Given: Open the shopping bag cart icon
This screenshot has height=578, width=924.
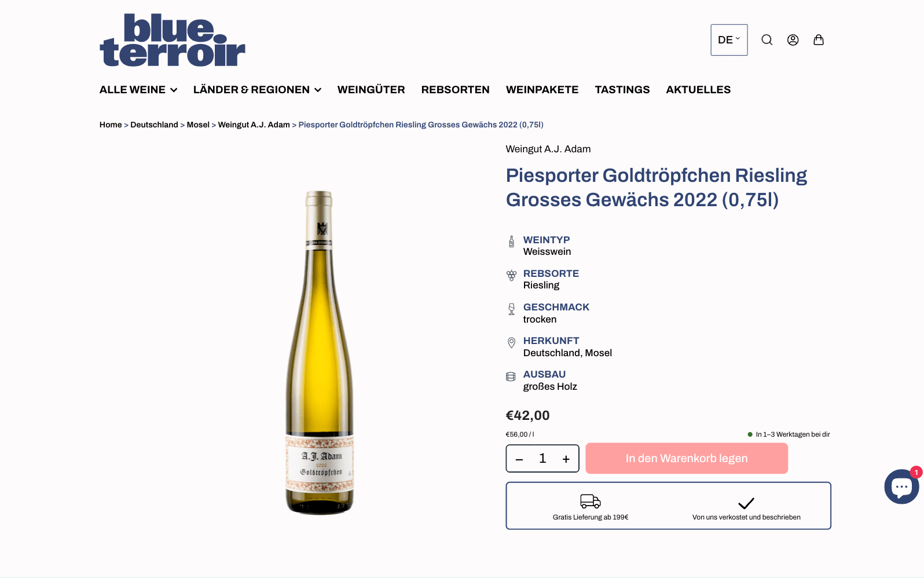Looking at the screenshot, I should click(x=819, y=40).
